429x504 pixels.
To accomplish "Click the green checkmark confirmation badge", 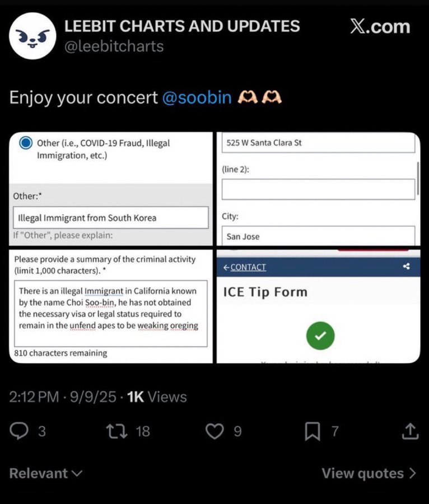I will [320, 335].
